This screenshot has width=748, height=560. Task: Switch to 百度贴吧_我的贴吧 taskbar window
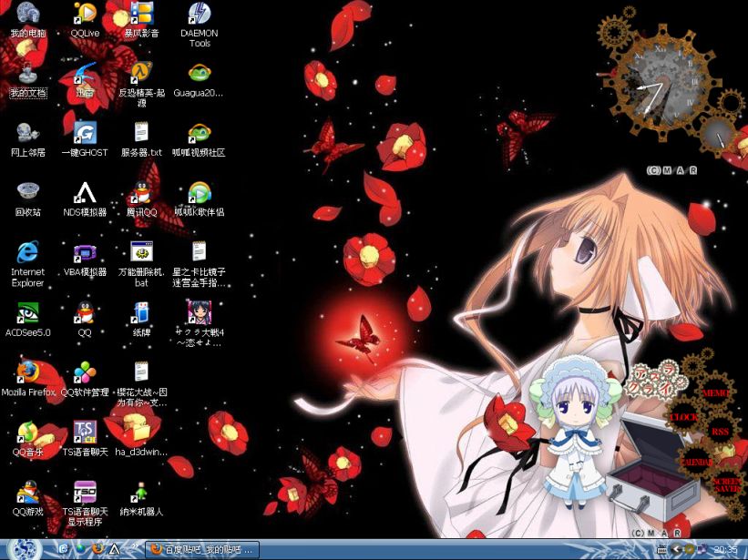[202, 550]
